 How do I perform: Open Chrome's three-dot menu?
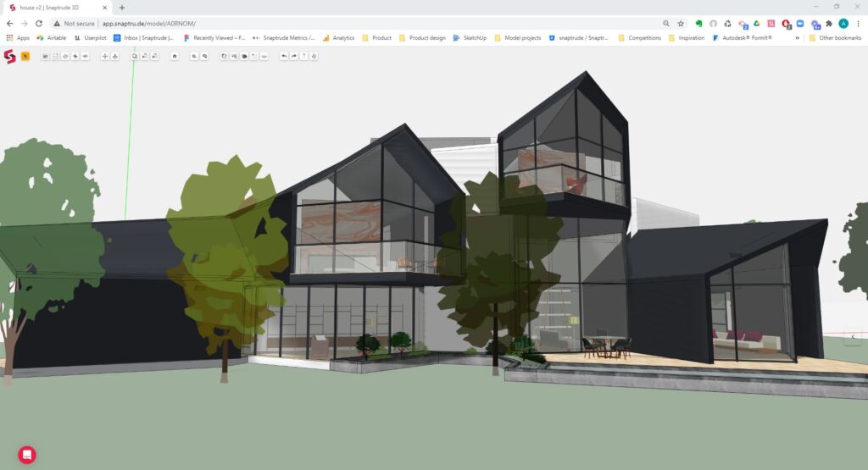coord(859,24)
